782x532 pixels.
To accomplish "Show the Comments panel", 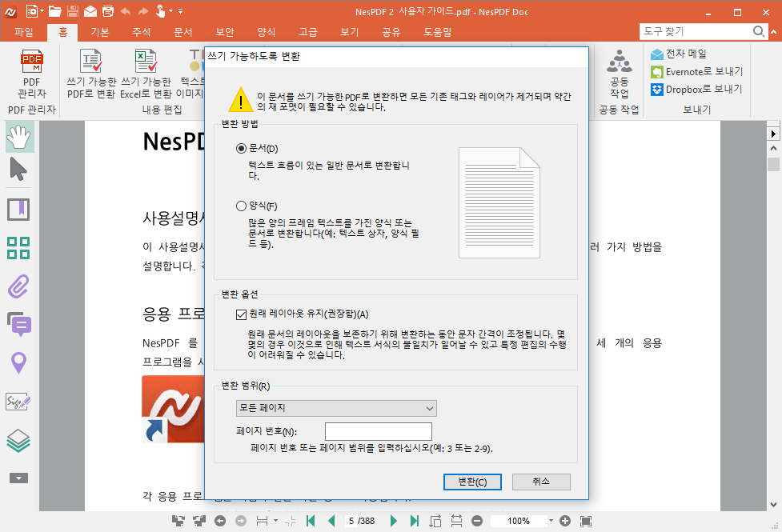I will 18,324.
